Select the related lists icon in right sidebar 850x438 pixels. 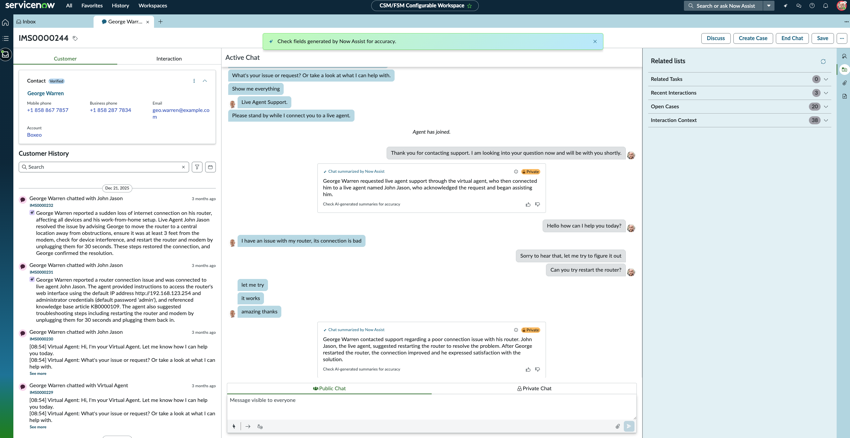point(844,69)
